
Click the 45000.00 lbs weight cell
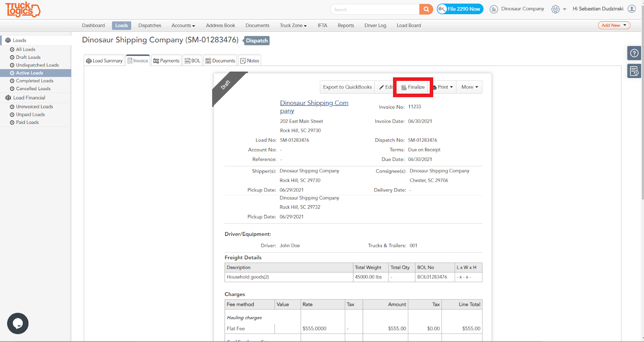point(371,277)
